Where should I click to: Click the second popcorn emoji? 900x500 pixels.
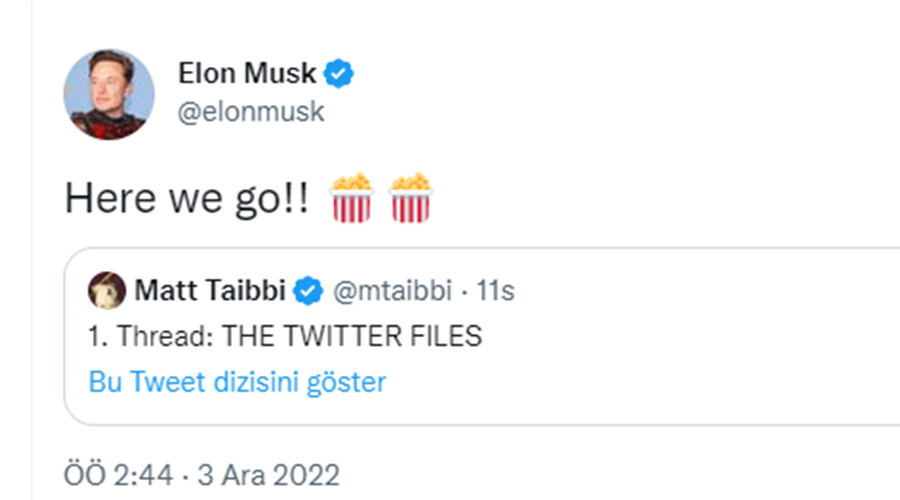pos(410,197)
